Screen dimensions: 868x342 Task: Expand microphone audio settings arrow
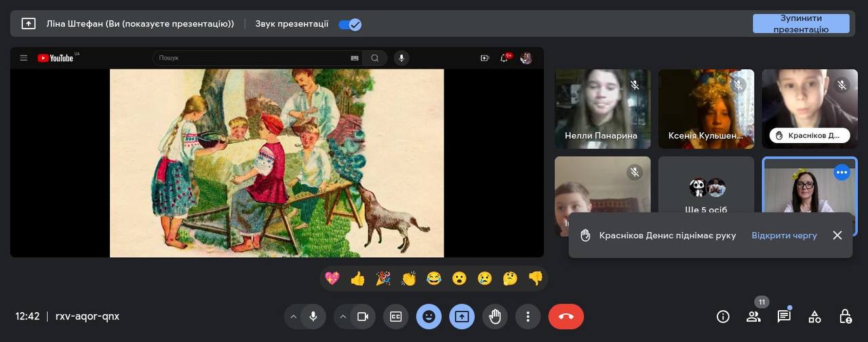pyautogui.click(x=294, y=316)
